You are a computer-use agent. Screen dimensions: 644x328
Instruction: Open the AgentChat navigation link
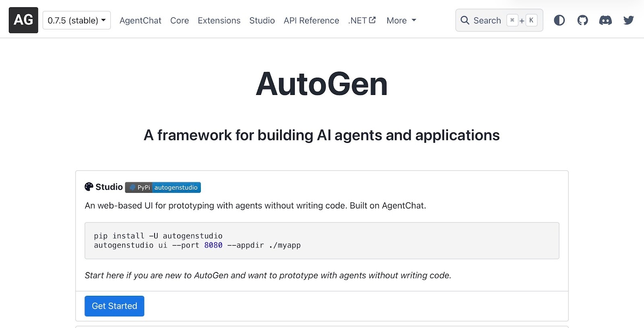pyautogui.click(x=140, y=21)
